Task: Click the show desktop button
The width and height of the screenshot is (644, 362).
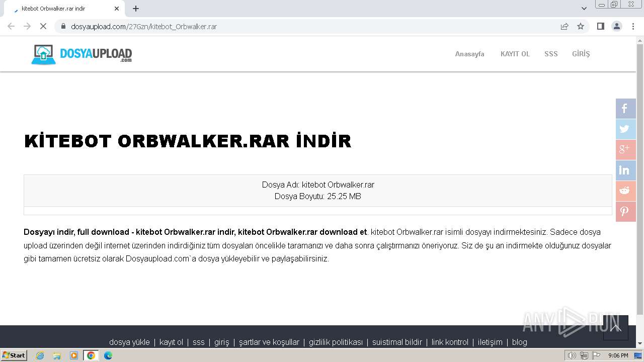Action: coord(638,355)
